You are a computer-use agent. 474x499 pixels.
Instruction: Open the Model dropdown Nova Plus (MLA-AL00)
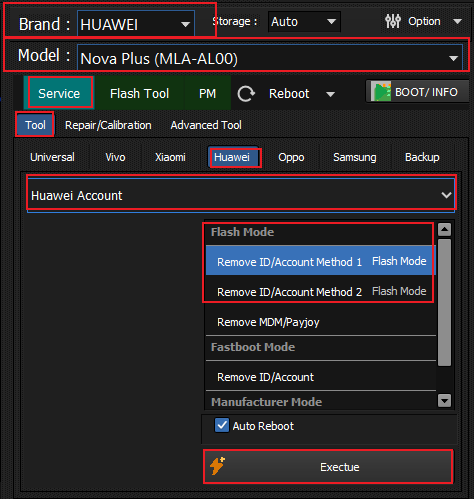tap(270, 58)
